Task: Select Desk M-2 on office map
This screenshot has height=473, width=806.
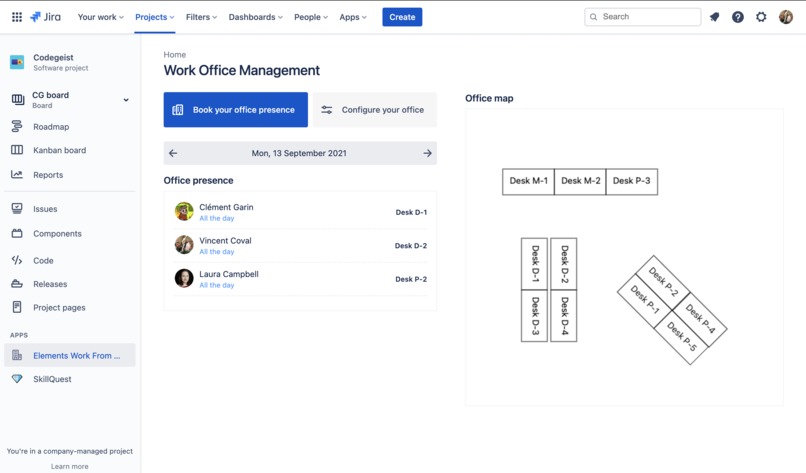Action: coord(580,181)
